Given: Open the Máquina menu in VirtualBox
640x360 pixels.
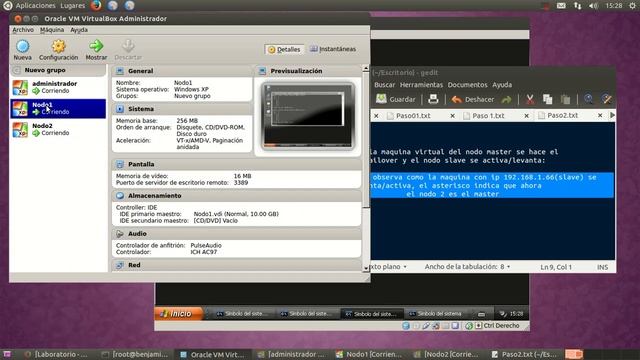Looking at the screenshot, I should click(52, 30).
